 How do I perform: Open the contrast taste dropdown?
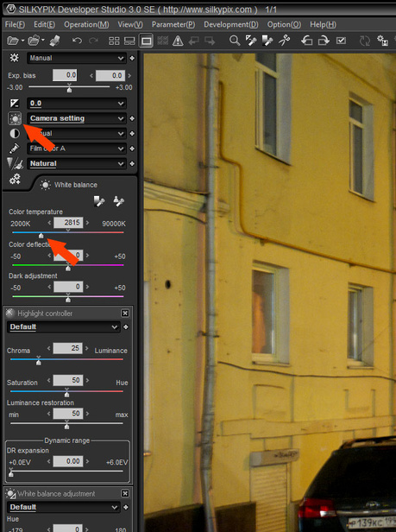tap(77, 134)
